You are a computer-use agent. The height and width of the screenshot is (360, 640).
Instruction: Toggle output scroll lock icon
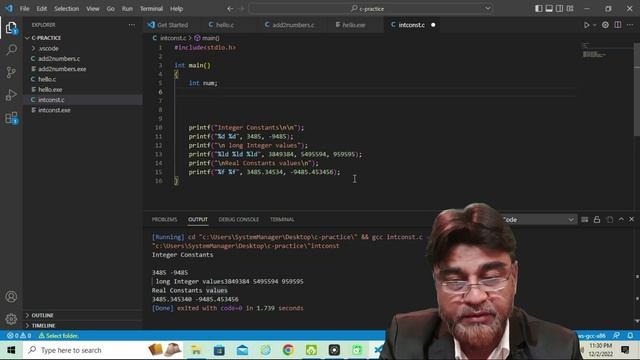[597, 220]
